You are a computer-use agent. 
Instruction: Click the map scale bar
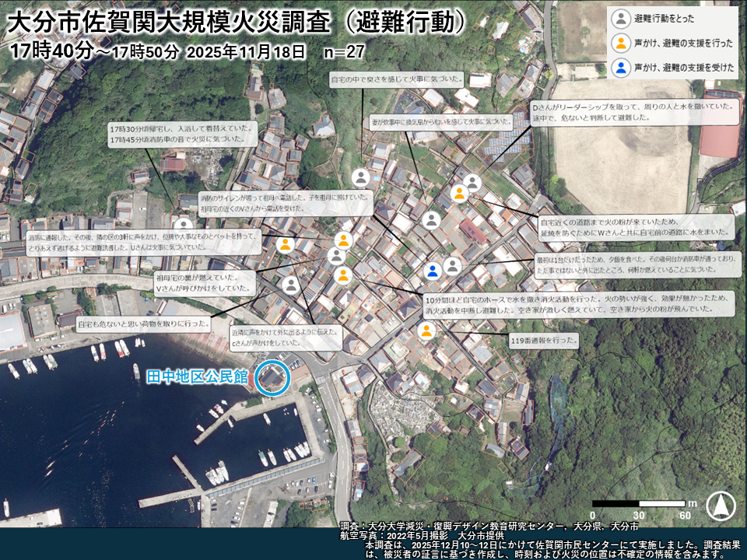coord(638,504)
